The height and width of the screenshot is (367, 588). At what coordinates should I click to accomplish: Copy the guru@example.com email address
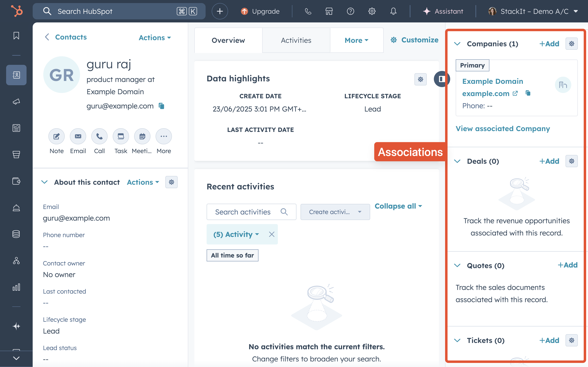click(x=161, y=106)
